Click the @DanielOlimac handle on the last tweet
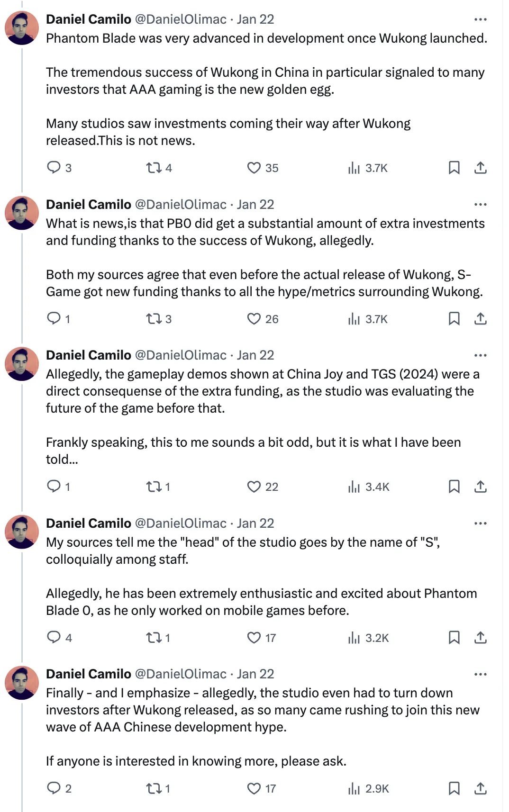509x812 pixels. pos(181,674)
